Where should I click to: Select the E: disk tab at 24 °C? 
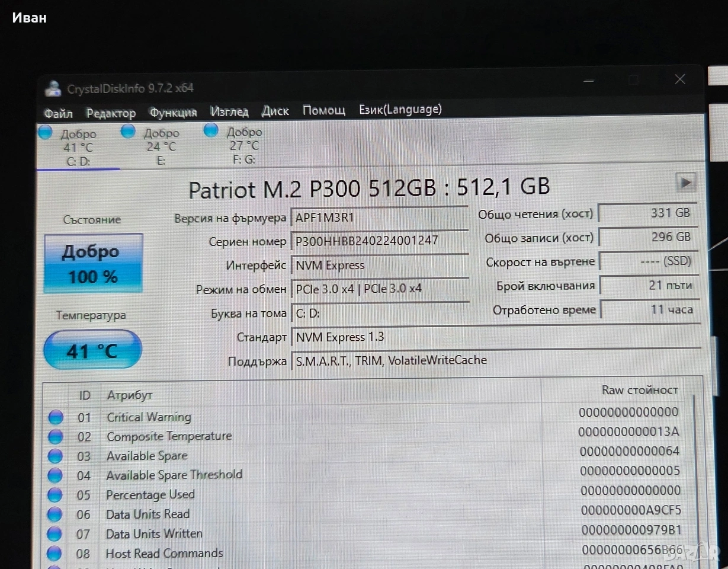(161, 146)
